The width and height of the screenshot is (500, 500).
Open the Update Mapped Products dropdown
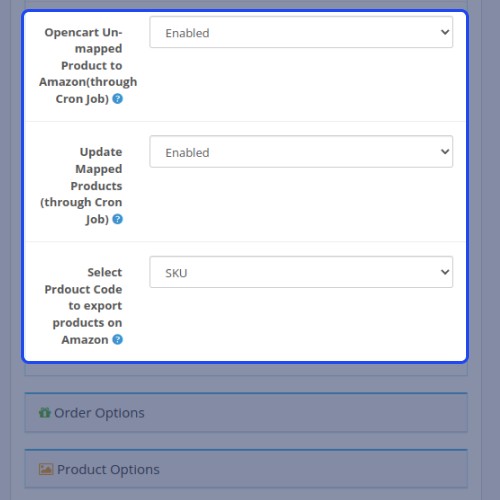[301, 152]
